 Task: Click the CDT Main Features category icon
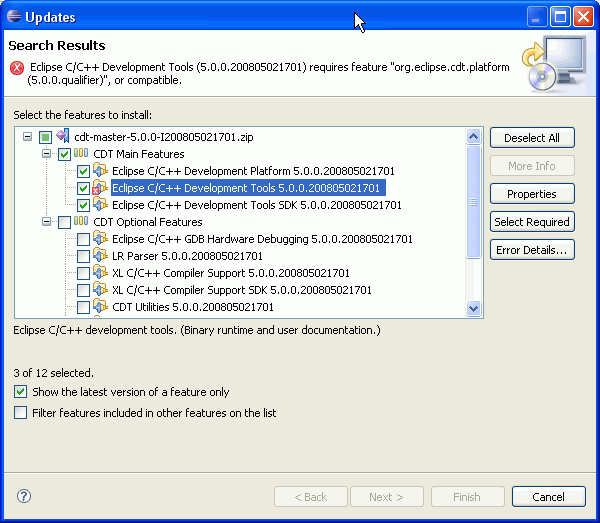coord(81,153)
